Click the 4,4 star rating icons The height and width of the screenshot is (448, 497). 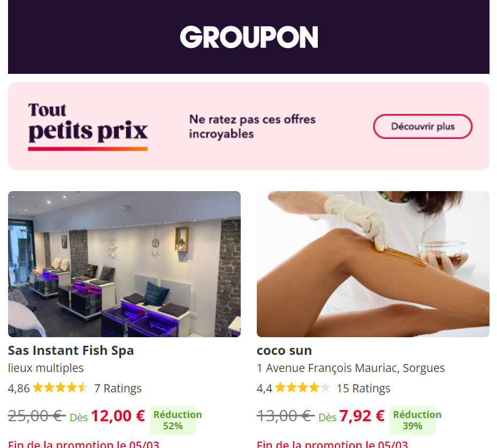[303, 388]
